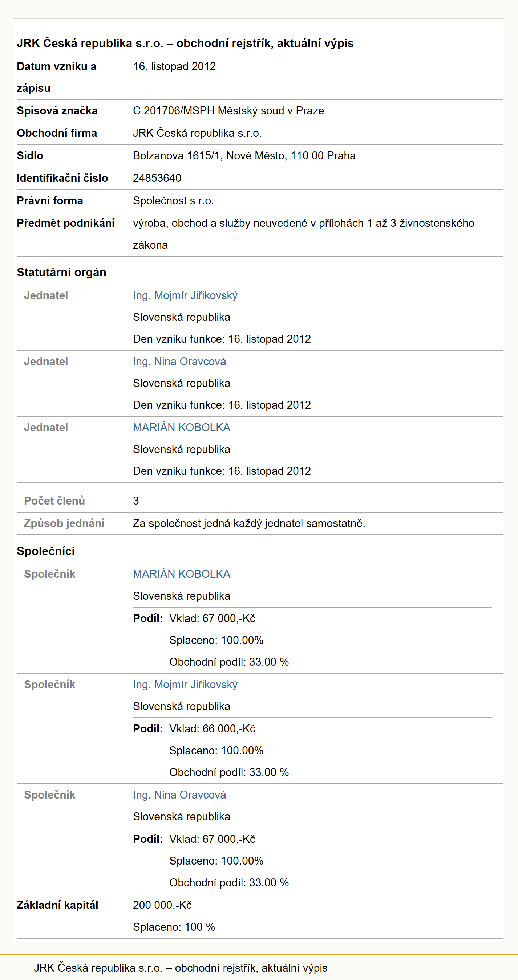Click the Společníci section heading
The image size is (518, 980).
[x=46, y=551]
